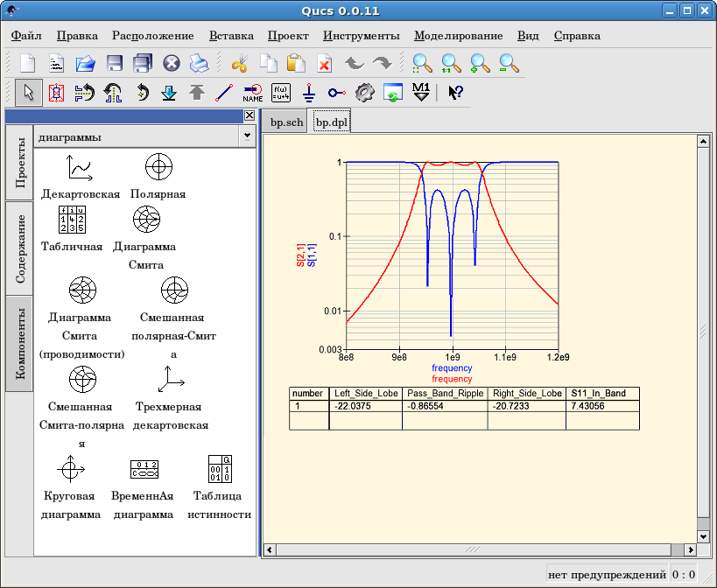Click the vertical scrollbar down arrow
The width and height of the screenshot is (717, 588).
(702, 535)
